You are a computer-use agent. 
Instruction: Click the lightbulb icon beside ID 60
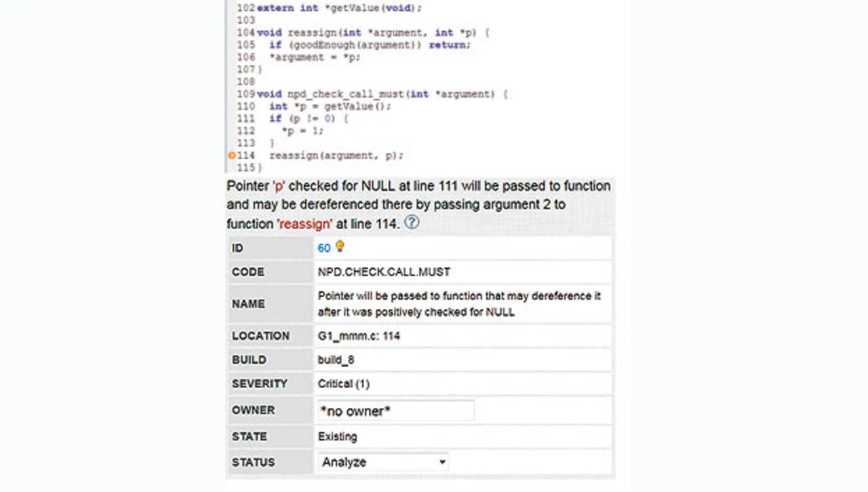pyautogui.click(x=340, y=247)
